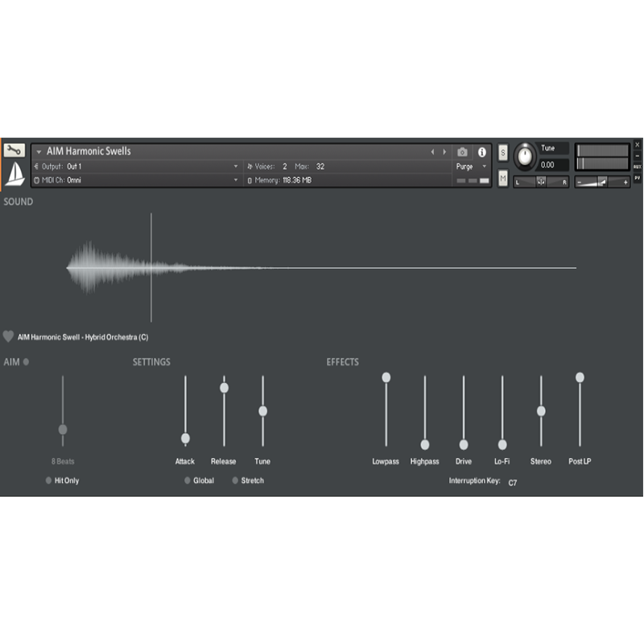644x644 pixels.
Task: Click the Attack slider handle
Action: click(185, 438)
